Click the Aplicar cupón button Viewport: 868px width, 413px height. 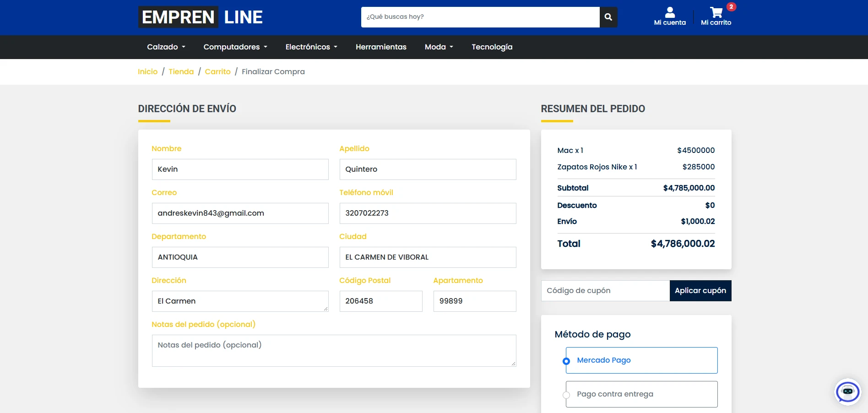(700, 291)
